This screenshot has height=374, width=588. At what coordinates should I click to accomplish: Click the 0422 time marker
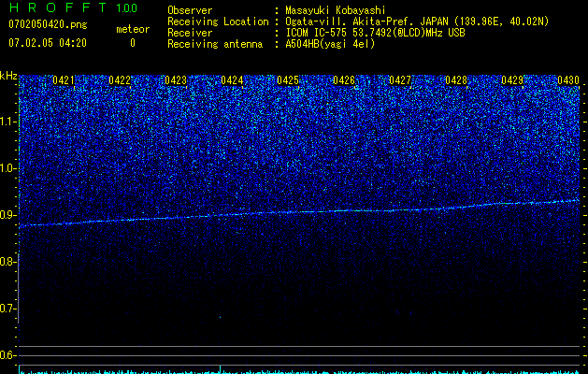pyautogui.click(x=120, y=80)
